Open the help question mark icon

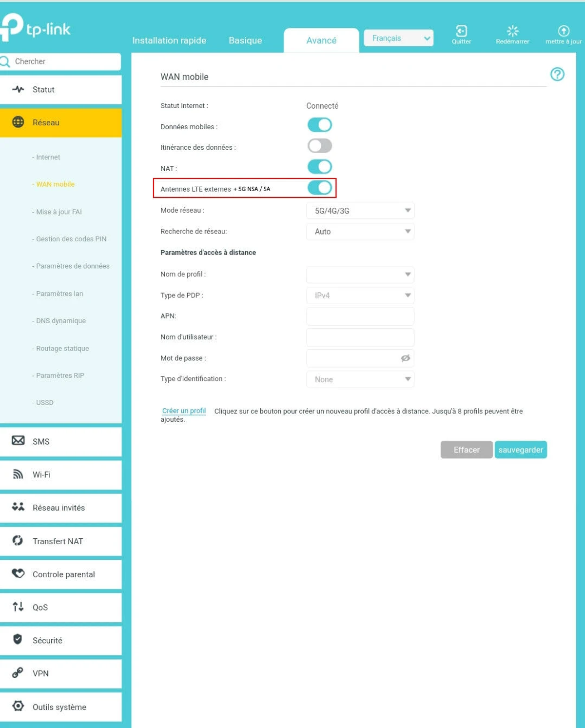click(557, 74)
